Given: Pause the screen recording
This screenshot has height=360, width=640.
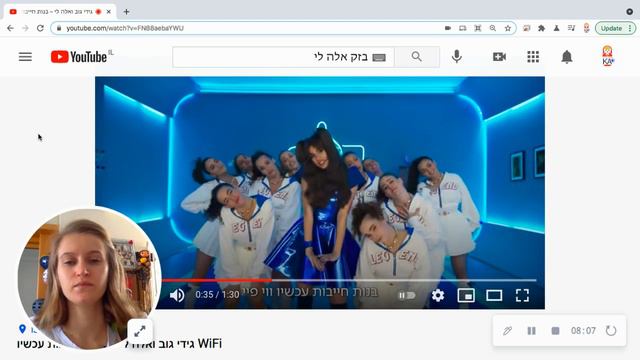Looking at the screenshot, I should [x=531, y=331].
